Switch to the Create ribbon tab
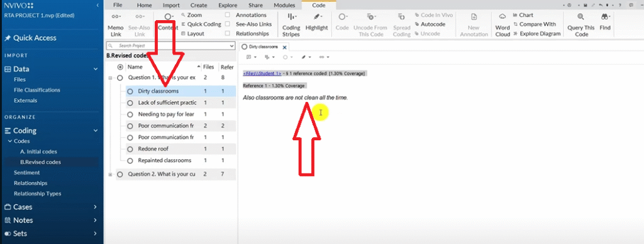This screenshot has height=244, width=644. click(x=199, y=5)
